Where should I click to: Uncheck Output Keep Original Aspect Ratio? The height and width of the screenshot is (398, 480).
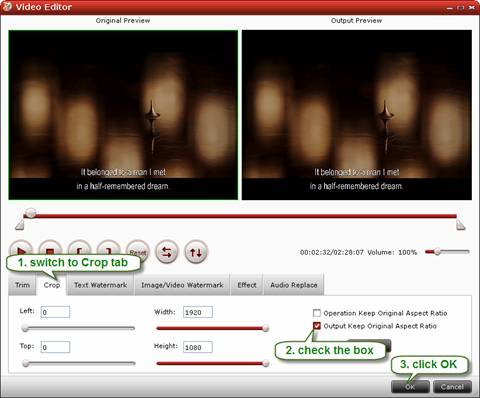coord(317,326)
